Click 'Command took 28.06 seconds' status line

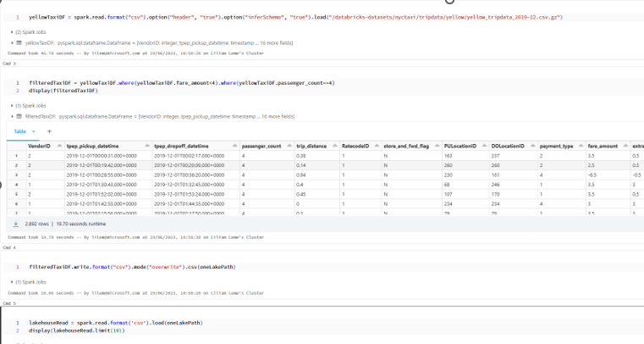click(135, 293)
